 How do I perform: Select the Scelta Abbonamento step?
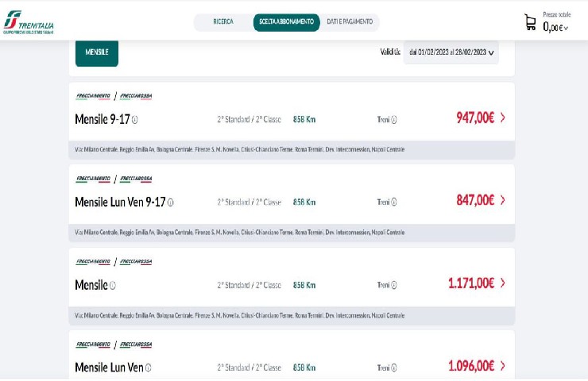[287, 22]
